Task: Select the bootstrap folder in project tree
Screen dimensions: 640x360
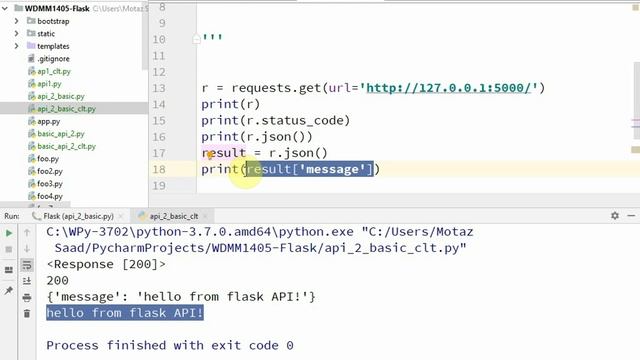Action: [53, 21]
